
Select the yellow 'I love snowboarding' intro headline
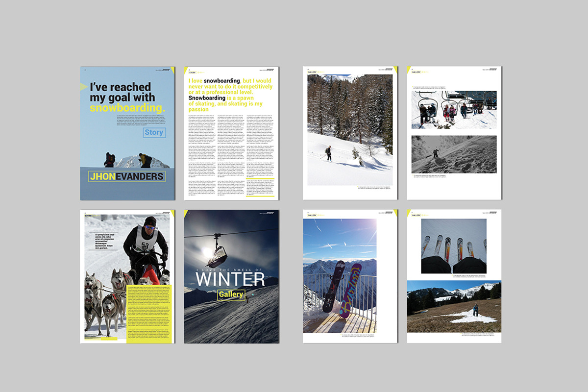(x=230, y=95)
